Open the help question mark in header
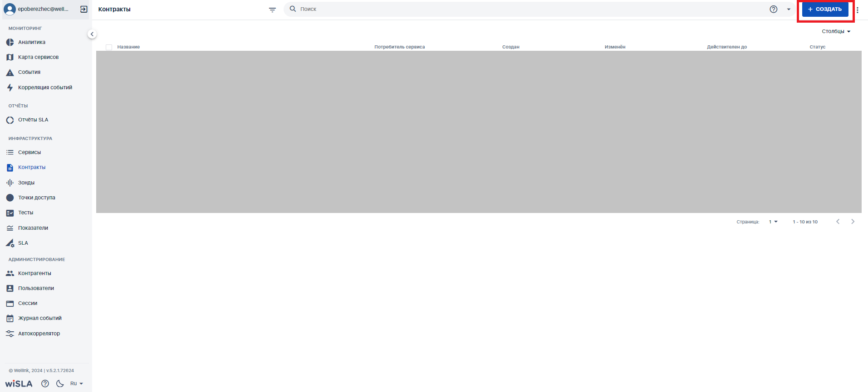Image resolution: width=868 pixels, height=392 pixels. (774, 9)
